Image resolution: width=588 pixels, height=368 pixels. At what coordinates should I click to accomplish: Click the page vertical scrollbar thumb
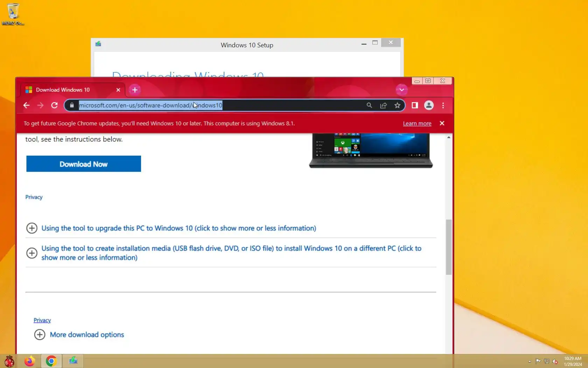tap(449, 247)
